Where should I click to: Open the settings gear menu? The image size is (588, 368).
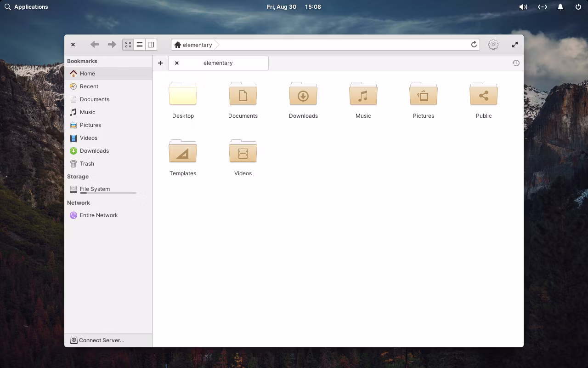[x=493, y=45]
